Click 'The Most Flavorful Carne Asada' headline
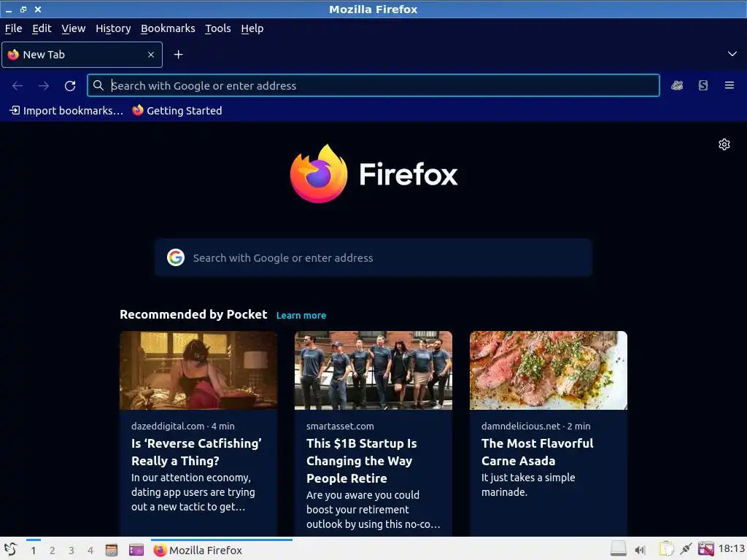The height and width of the screenshot is (560, 747). click(538, 452)
